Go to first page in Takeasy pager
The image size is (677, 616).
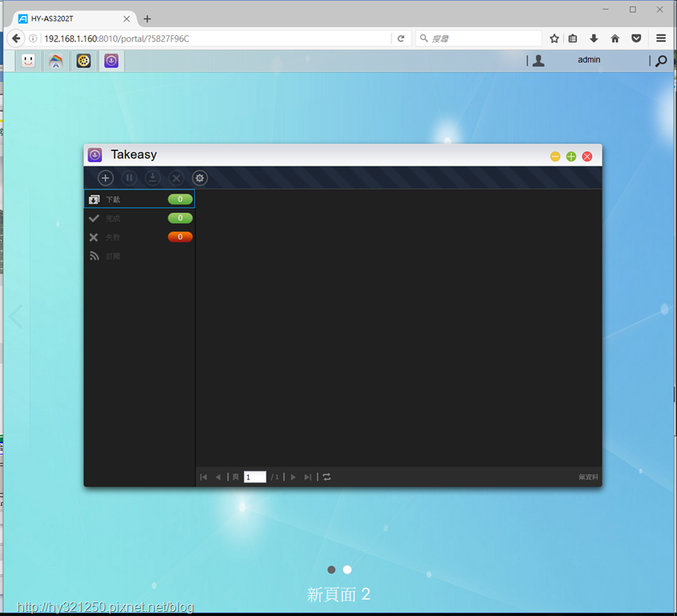[x=204, y=477]
